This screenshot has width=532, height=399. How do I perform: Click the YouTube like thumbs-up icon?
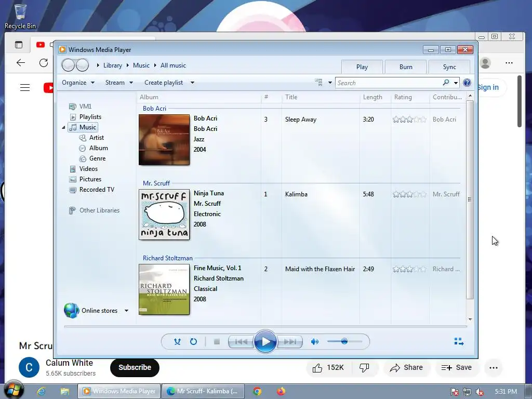[317, 368]
